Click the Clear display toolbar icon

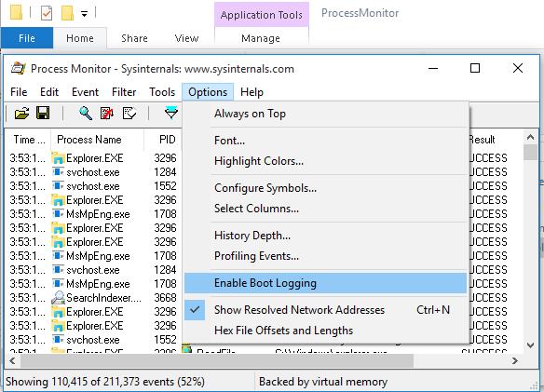[x=129, y=113]
